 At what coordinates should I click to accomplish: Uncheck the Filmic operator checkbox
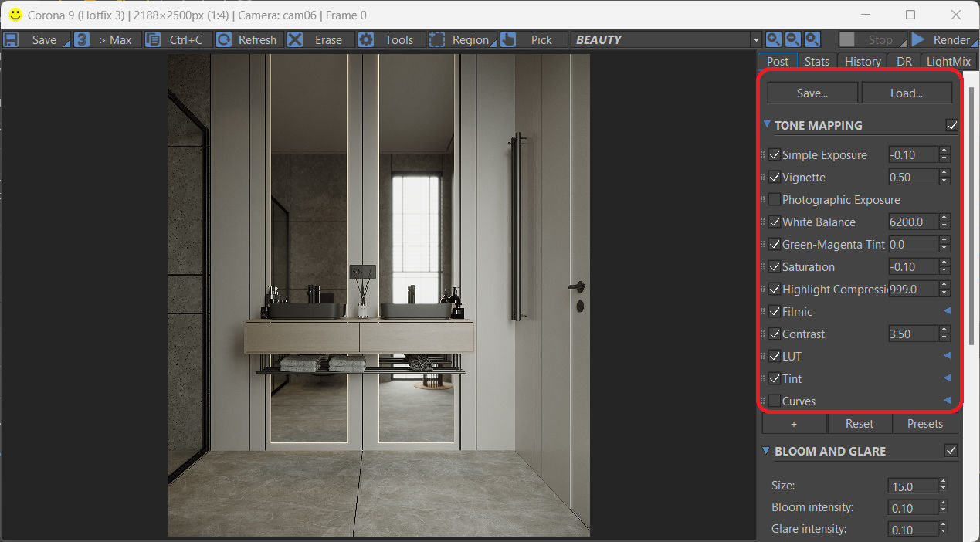coord(775,311)
